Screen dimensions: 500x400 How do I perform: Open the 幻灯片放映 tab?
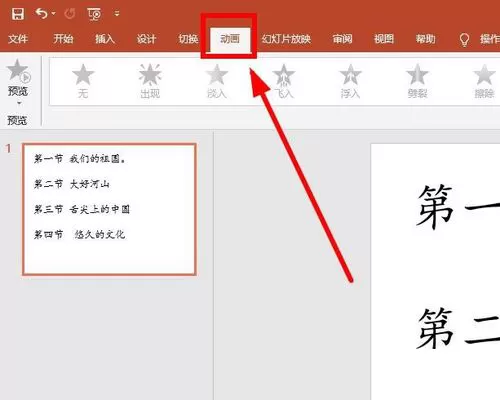(x=286, y=39)
